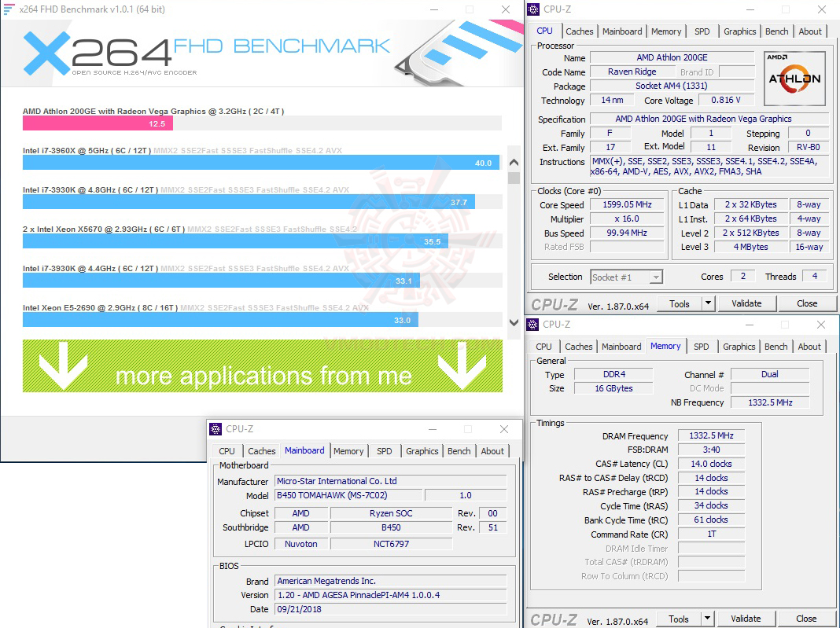Close the CPU-Z Mainboard window
This screenshot has width=840, height=628.
point(503,429)
